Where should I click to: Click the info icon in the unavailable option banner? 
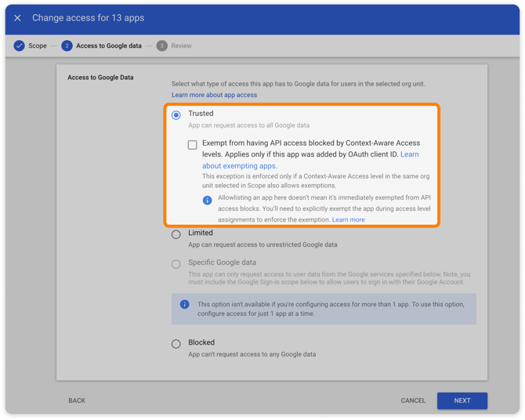184,304
